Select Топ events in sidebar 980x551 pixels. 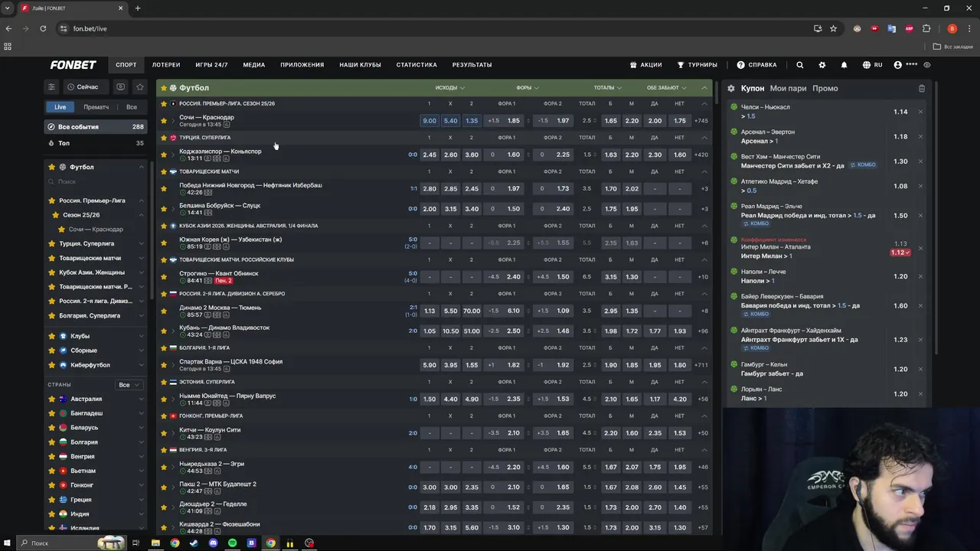click(96, 143)
